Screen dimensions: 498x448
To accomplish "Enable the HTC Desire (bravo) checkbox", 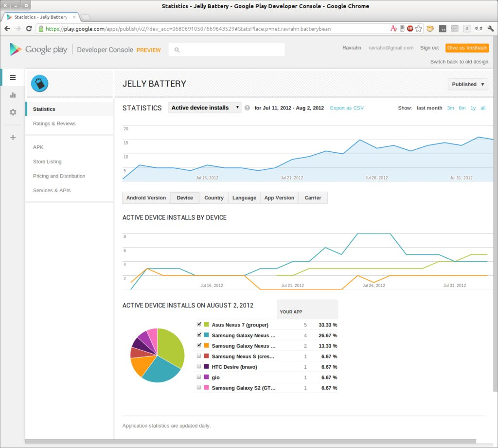I will (x=199, y=366).
